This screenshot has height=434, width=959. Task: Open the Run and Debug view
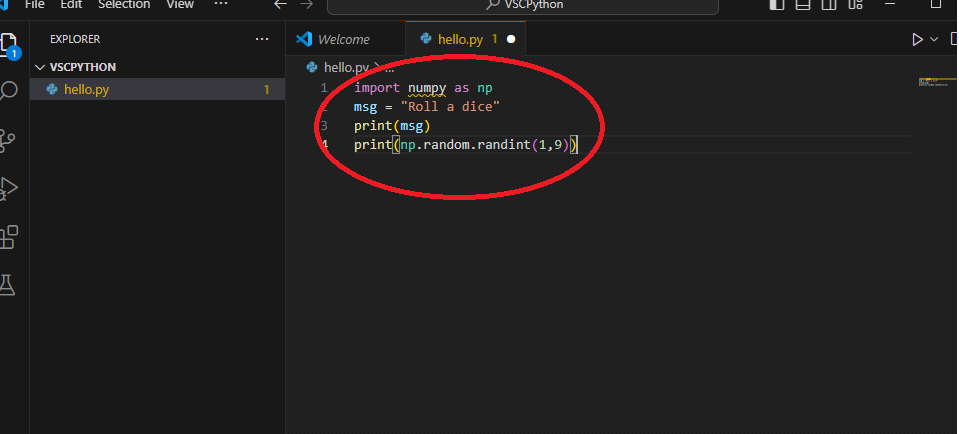[10, 187]
